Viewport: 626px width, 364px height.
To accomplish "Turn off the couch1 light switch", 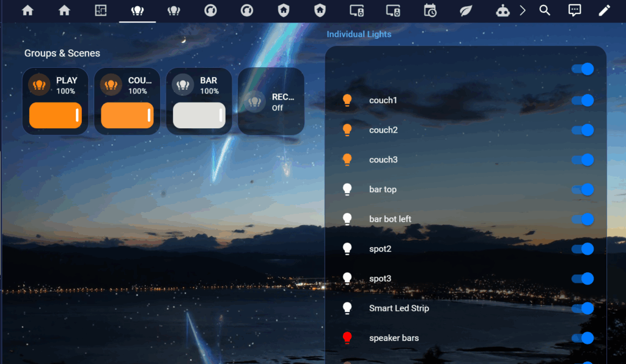I will [x=583, y=100].
